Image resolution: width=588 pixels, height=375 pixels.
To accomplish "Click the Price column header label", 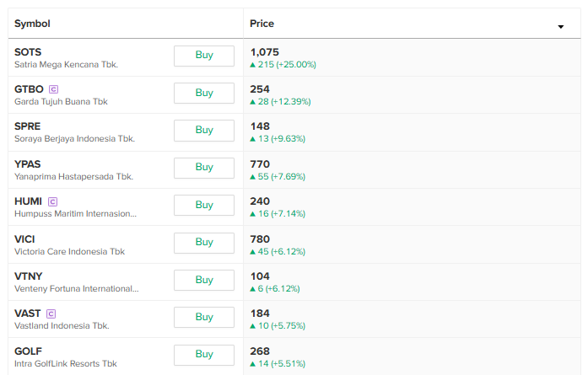I will click(x=262, y=24).
